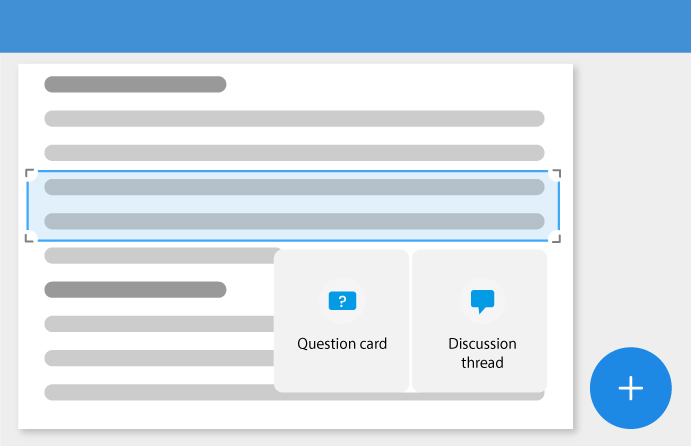This screenshot has width=691, height=446.
Task: Click the second highlighted text line
Action: coord(294,221)
